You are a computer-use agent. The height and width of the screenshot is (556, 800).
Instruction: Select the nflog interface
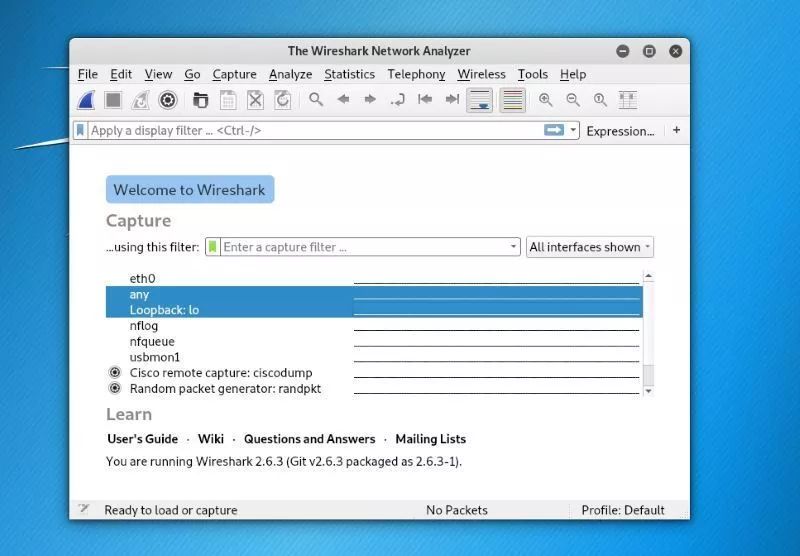pyautogui.click(x=374, y=325)
